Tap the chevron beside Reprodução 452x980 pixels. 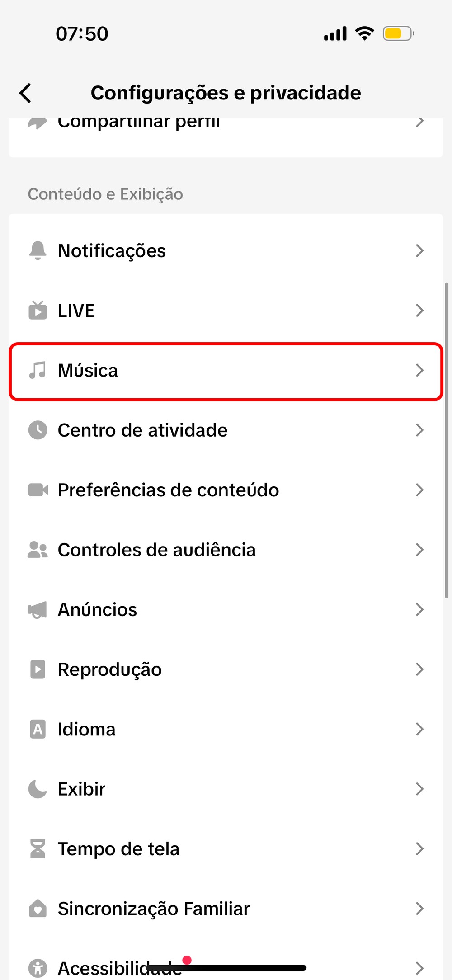(x=419, y=669)
